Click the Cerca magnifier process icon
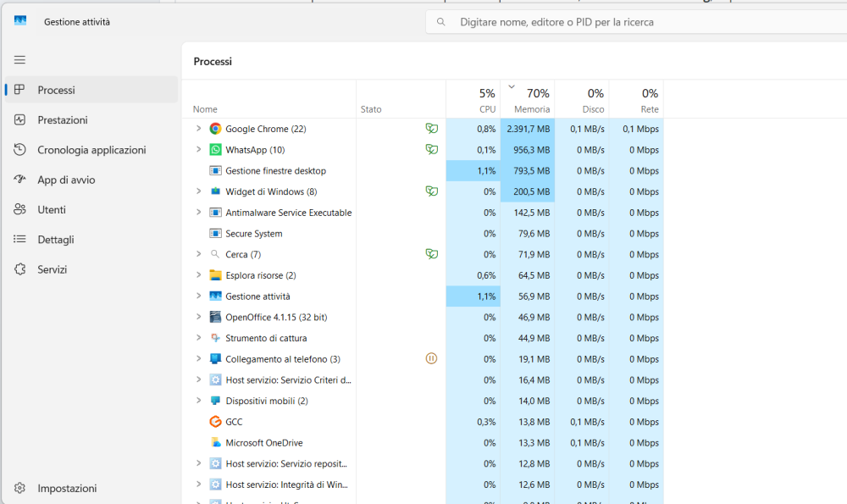Screen dimensions: 847x504 [215, 254]
